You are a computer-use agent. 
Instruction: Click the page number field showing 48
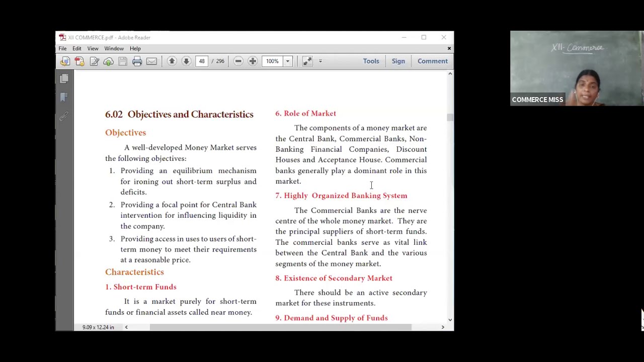pos(202,61)
